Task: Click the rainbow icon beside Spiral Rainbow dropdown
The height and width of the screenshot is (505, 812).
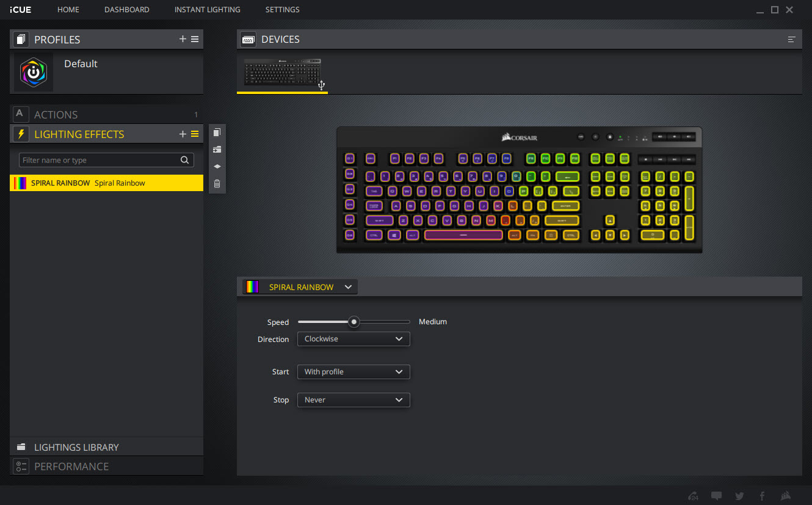Action: 252,286
